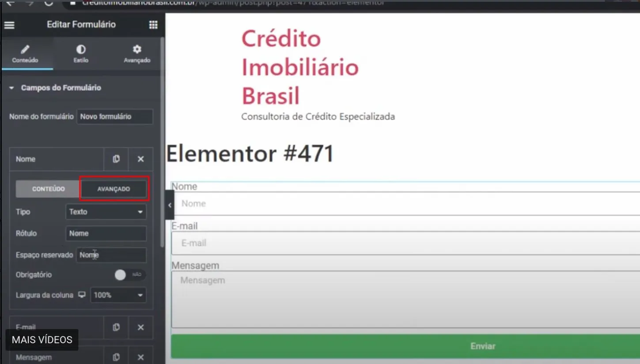Duplicate the E-mail field item
Viewport: 640px width, 364px height.
(x=116, y=327)
